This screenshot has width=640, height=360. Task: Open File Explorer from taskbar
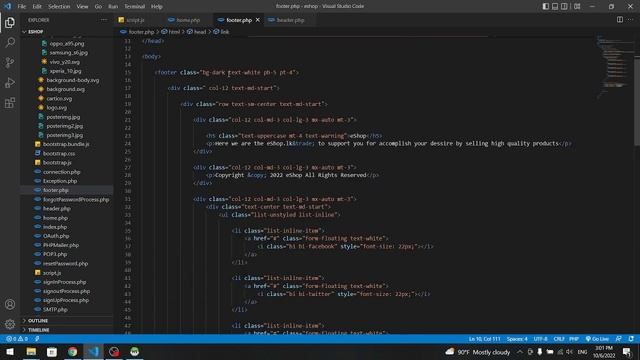point(31,352)
